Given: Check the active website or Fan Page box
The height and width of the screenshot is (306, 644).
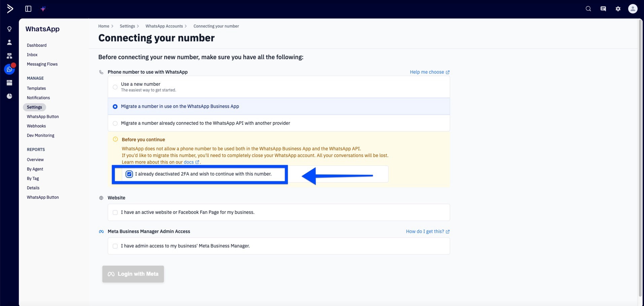Looking at the screenshot, I should click(115, 213).
